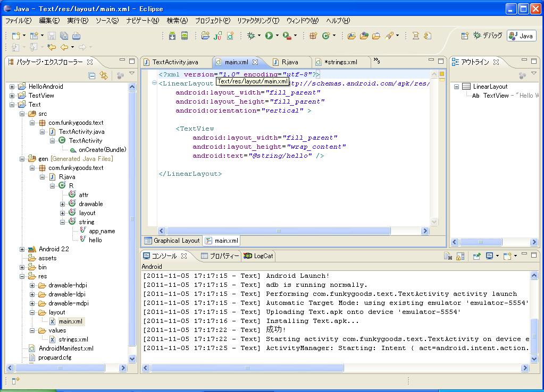This screenshot has height=392, width=544.
Task: Open the 編集(E) menu
Action: click(49, 20)
